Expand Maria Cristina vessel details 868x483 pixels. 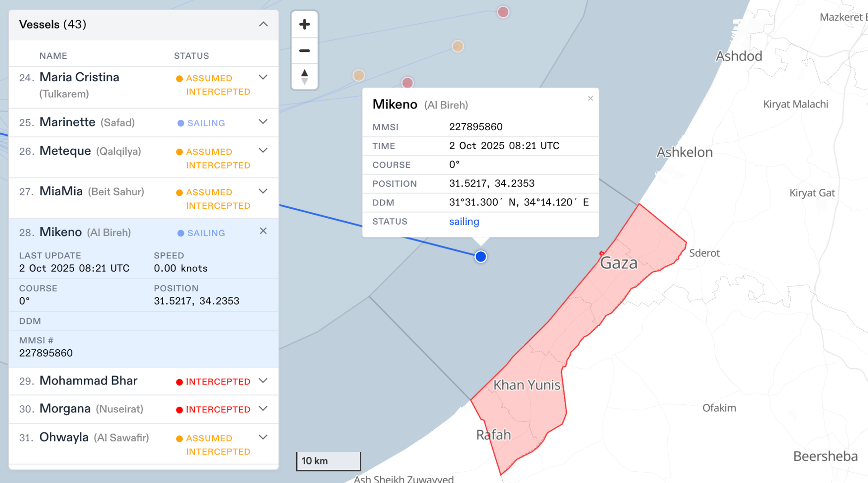tap(263, 77)
